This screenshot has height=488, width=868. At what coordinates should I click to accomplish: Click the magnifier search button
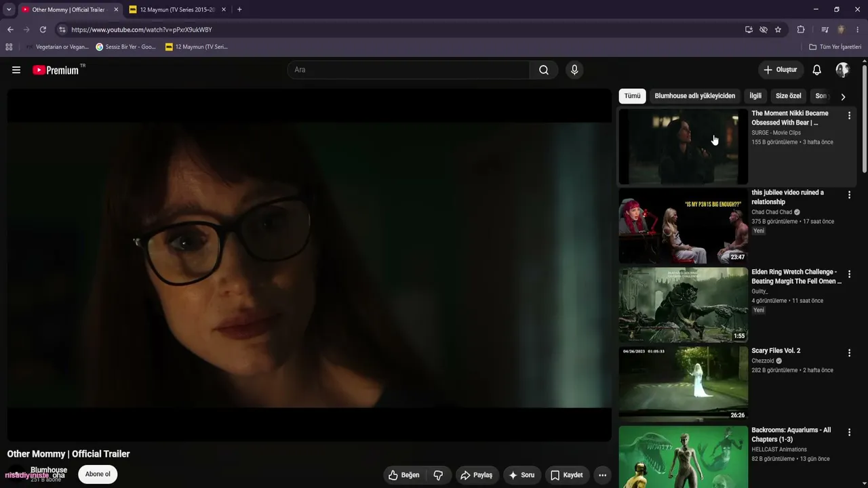(544, 70)
